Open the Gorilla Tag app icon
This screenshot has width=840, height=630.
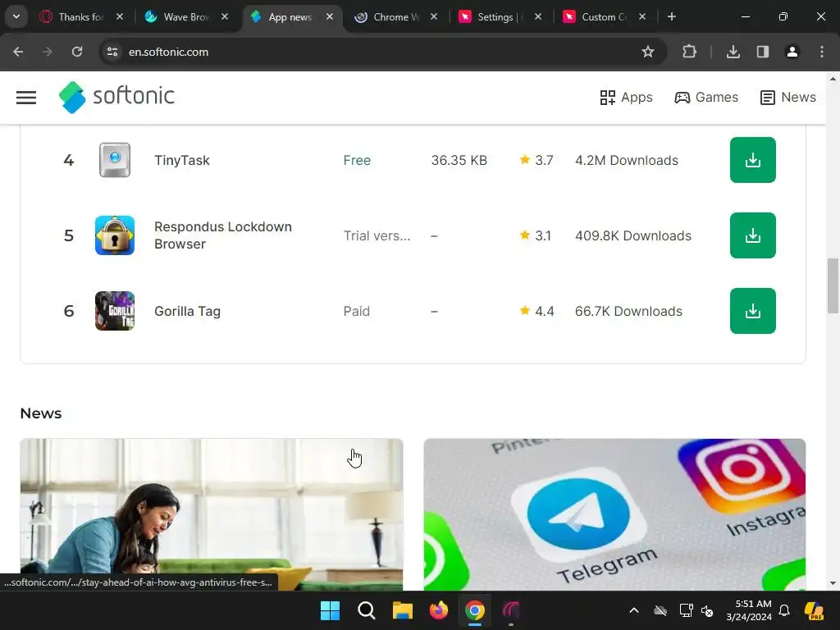[115, 311]
